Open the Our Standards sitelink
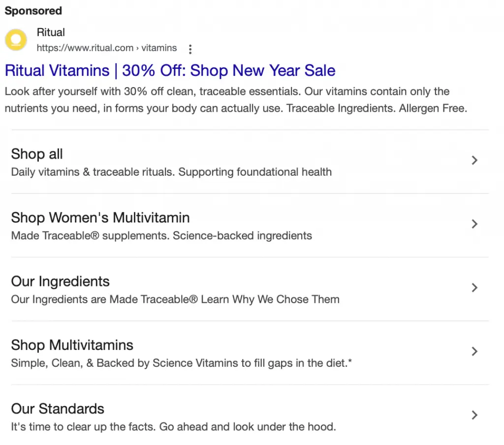 tap(58, 409)
